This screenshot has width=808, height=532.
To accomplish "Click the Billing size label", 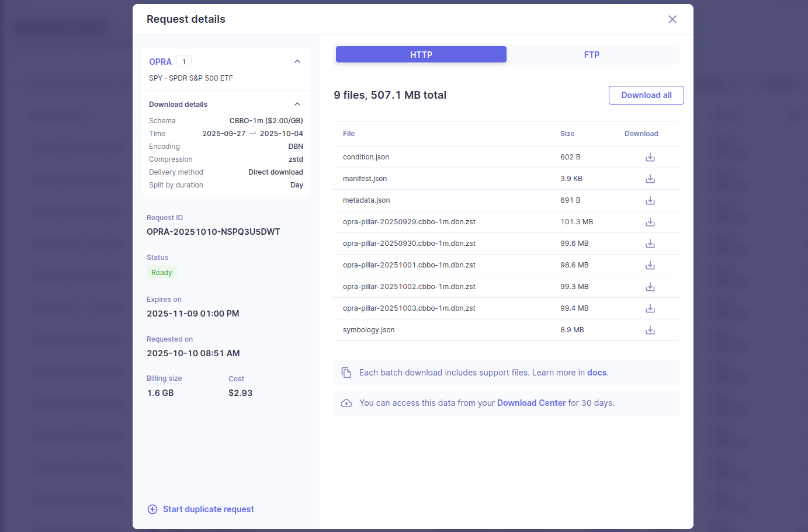I will (164, 378).
